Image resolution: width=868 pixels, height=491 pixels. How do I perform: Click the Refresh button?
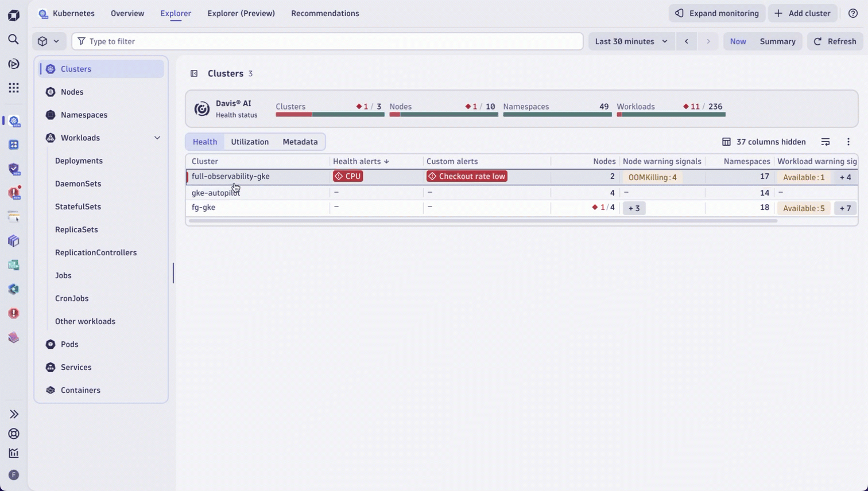tap(835, 41)
